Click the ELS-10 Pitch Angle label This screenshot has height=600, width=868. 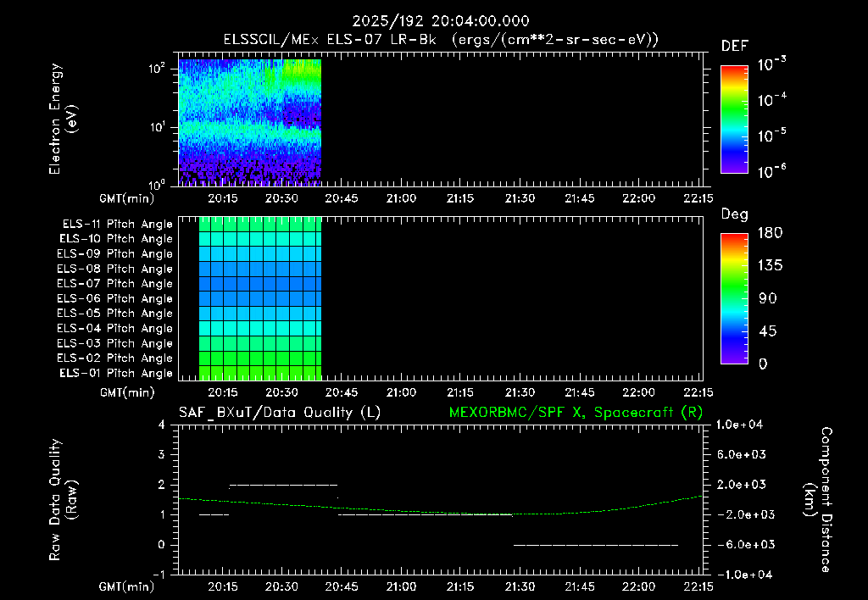115,239
